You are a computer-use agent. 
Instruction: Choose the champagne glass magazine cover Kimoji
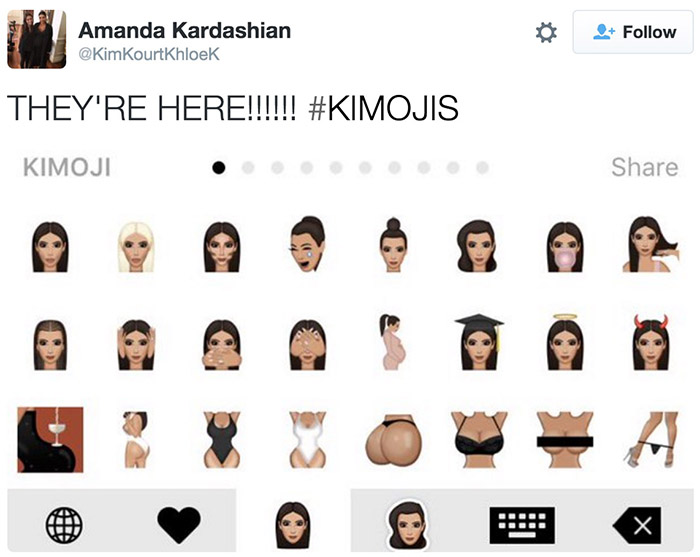point(50,440)
